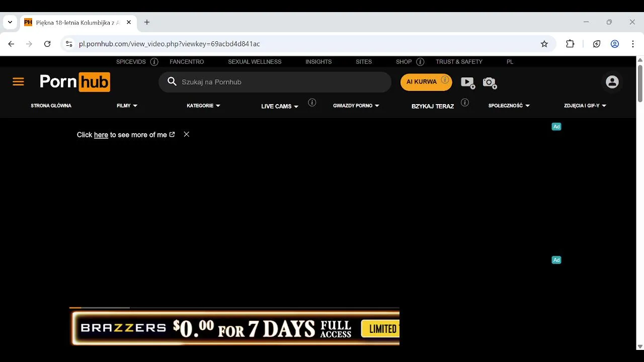Click in the 'Szukaj na Pornhub' search field

(x=275, y=82)
